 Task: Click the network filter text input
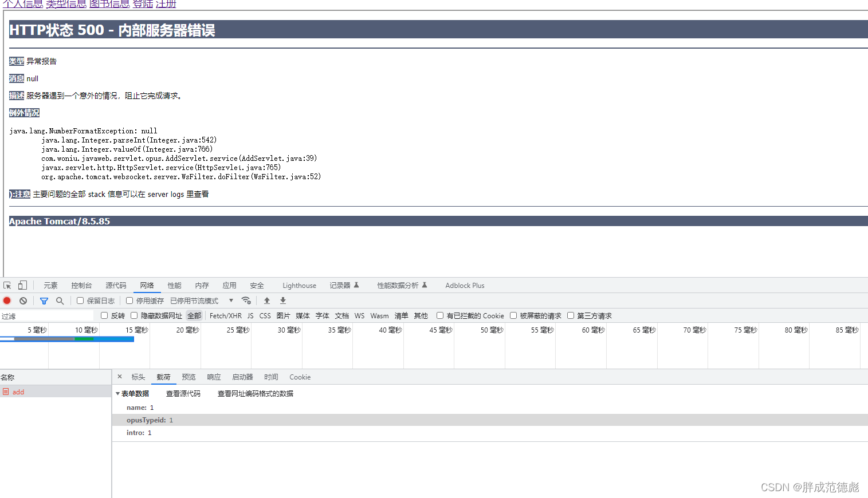[x=47, y=316]
